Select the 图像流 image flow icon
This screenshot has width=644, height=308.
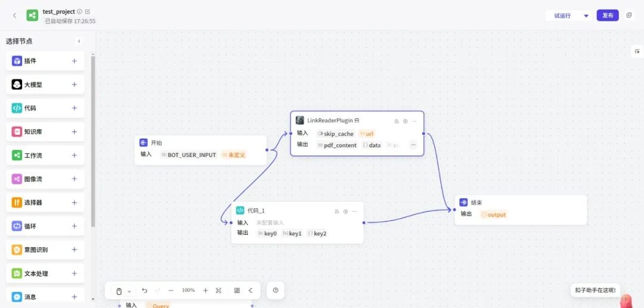[x=17, y=179]
